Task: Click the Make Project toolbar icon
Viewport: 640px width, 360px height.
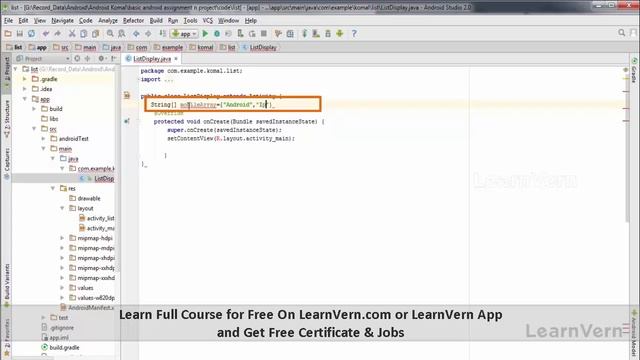Action: [162, 34]
